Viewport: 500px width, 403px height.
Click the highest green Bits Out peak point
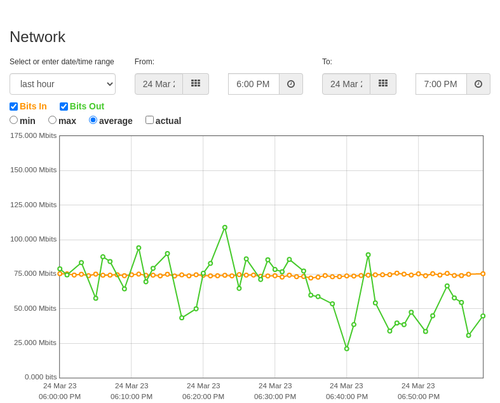225,227
